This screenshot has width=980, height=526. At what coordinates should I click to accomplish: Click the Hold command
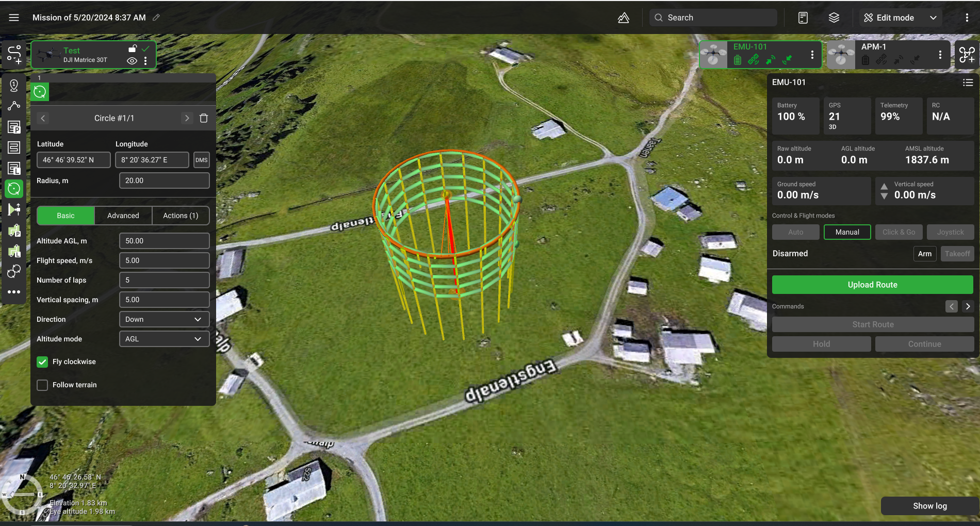822,344
